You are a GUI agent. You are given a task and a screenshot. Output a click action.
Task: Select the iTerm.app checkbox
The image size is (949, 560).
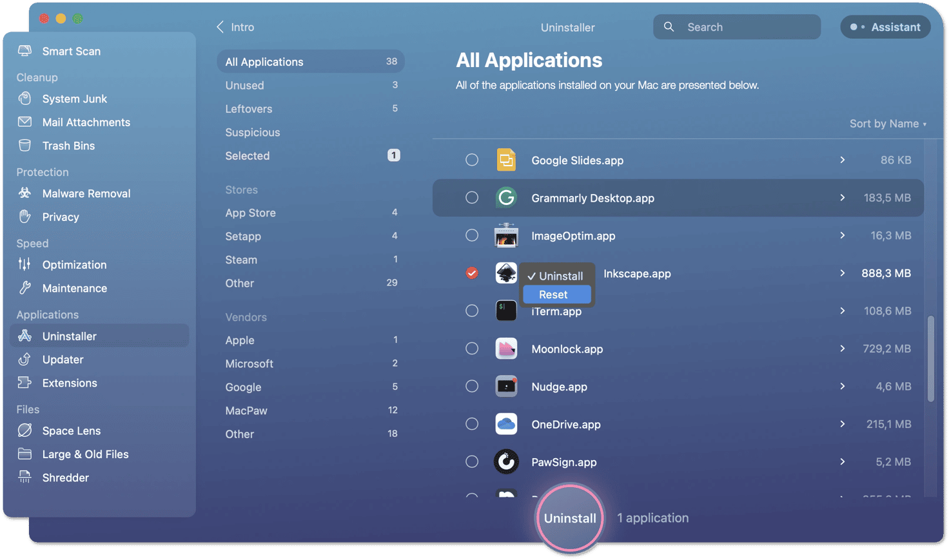pyautogui.click(x=472, y=311)
